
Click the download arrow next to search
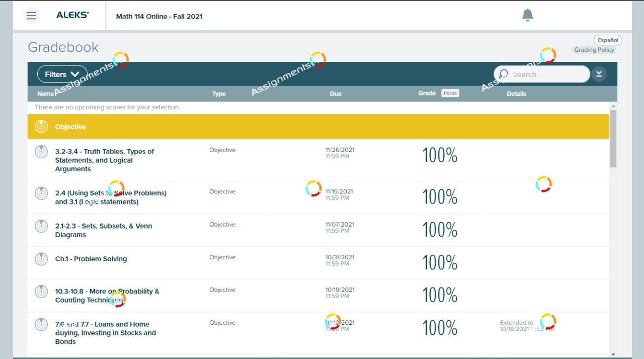pos(599,75)
